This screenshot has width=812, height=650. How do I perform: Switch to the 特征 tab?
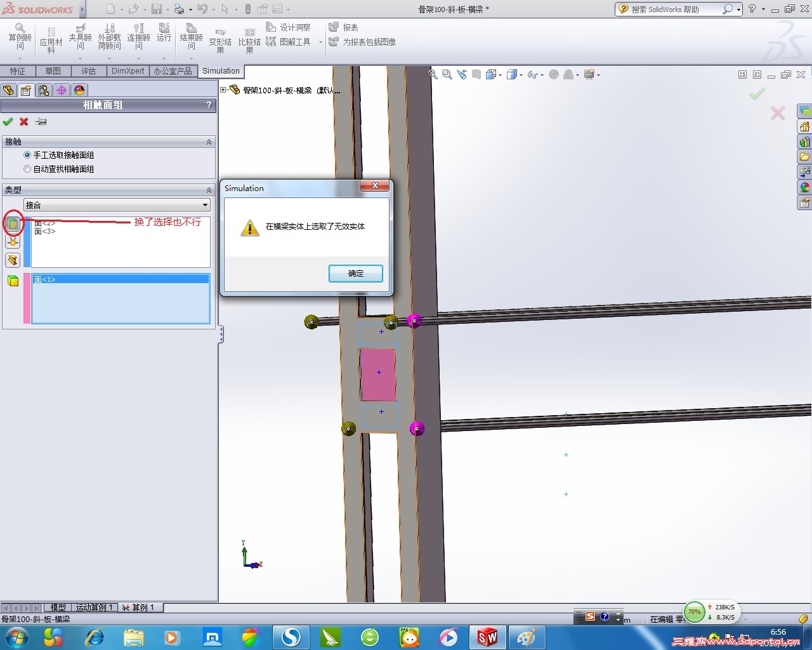[x=18, y=71]
